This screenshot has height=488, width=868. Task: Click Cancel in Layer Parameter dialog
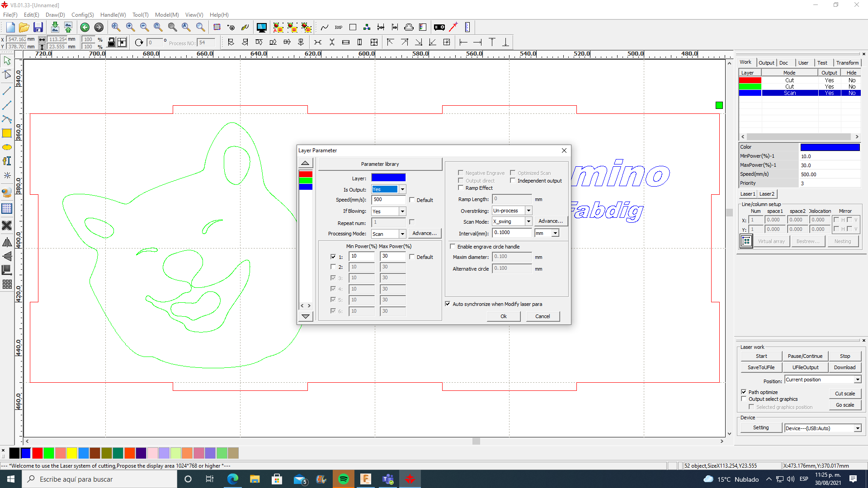tap(542, 316)
